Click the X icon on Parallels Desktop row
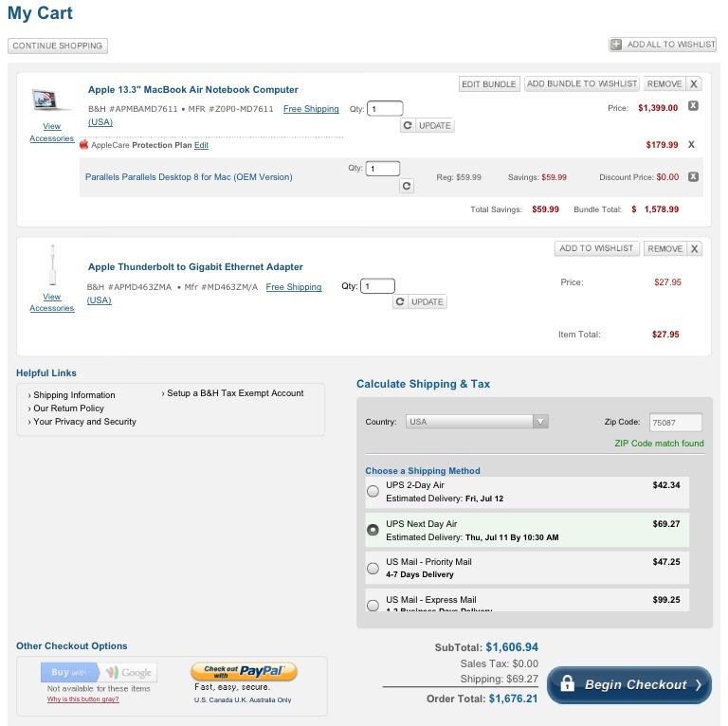Viewport: 728px width, 726px height. [693, 176]
